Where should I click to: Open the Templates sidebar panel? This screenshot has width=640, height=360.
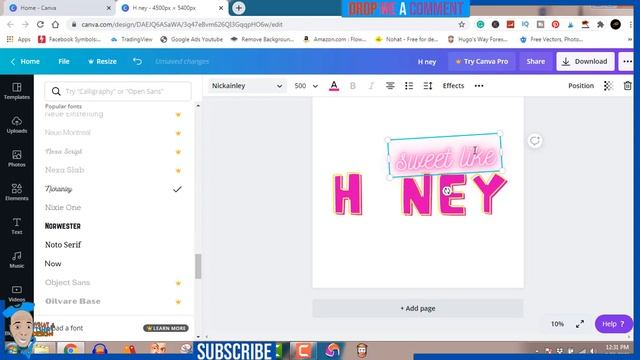(17, 91)
